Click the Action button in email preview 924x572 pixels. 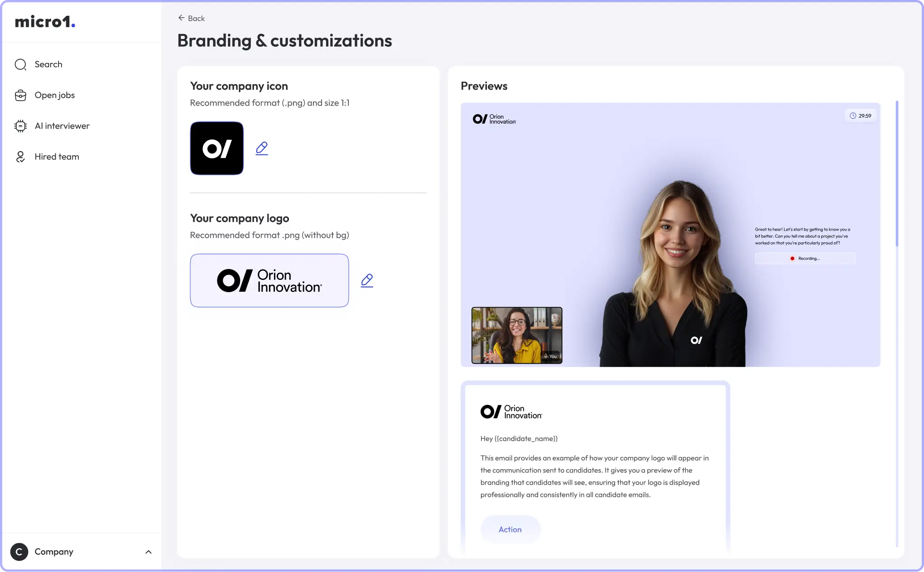point(510,529)
